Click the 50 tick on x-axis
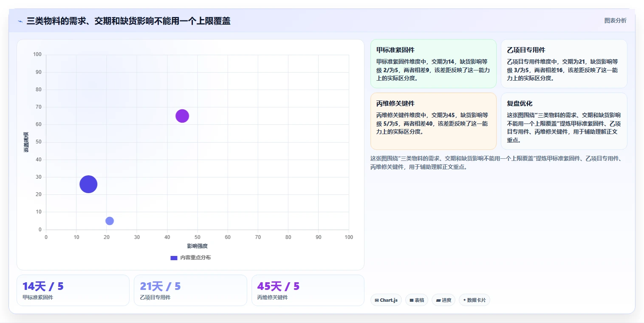The height and width of the screenshot is (323, 644). coord(198,237)
